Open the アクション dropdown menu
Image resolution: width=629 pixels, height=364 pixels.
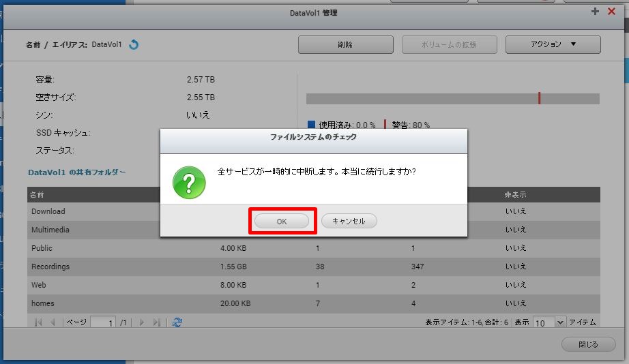pyautogui.click(x=553, y=44)
